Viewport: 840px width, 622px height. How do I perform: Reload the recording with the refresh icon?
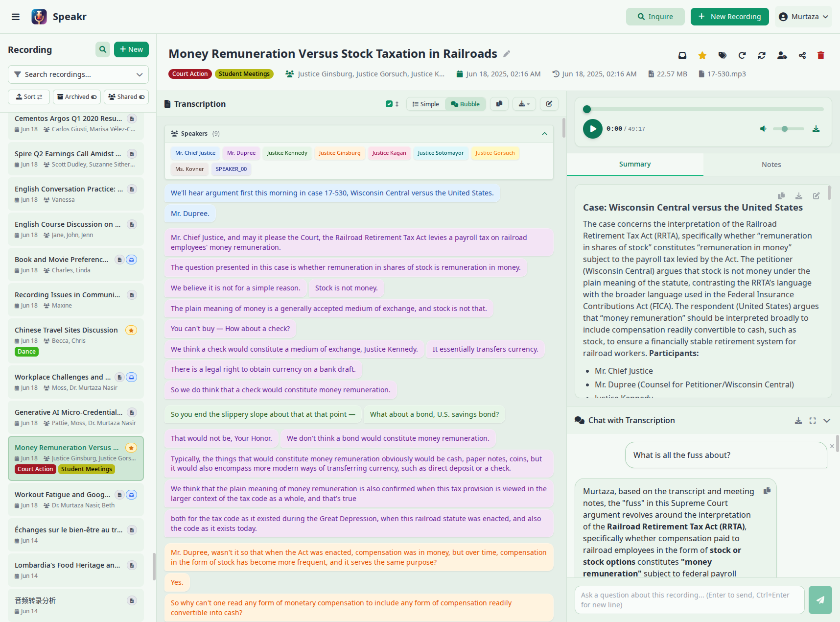coord(742,55)
